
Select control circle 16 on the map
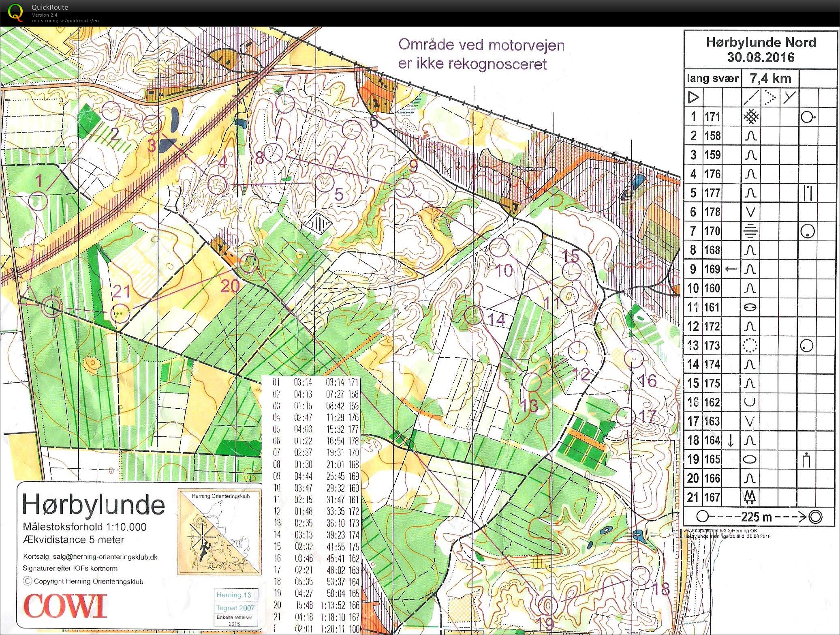tap(634, 358)
